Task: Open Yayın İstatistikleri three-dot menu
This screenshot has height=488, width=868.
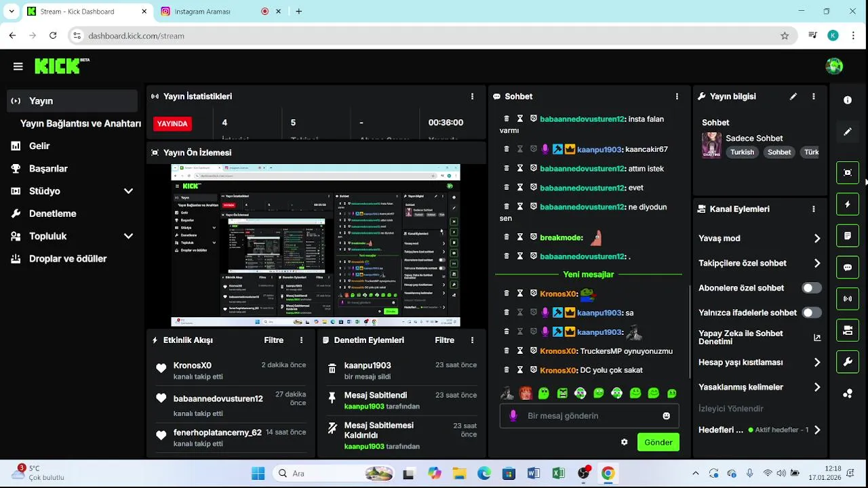Action: 472,96
